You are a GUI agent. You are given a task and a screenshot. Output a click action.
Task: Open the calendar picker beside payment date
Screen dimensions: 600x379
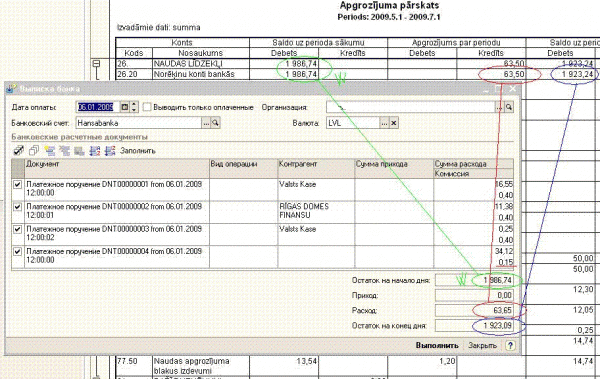click(x=125, y=107)
